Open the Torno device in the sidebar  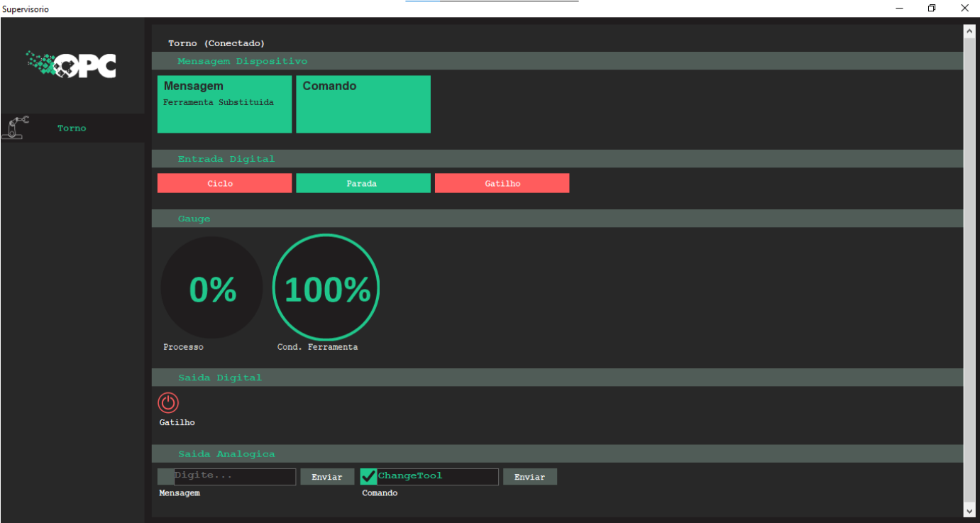(72, 128)
